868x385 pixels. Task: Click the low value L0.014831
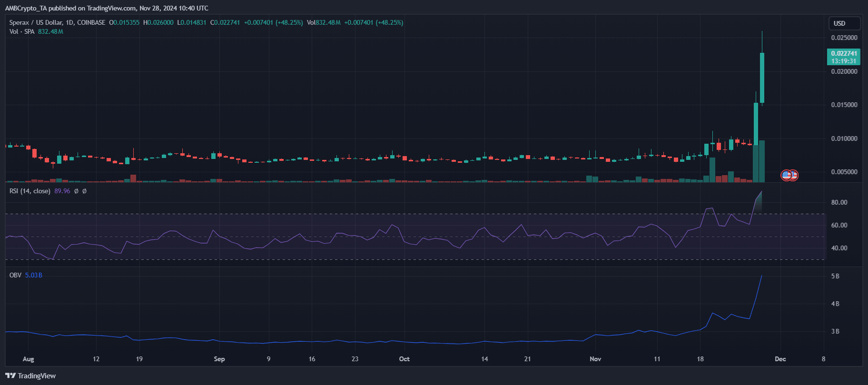coord(192,22)
